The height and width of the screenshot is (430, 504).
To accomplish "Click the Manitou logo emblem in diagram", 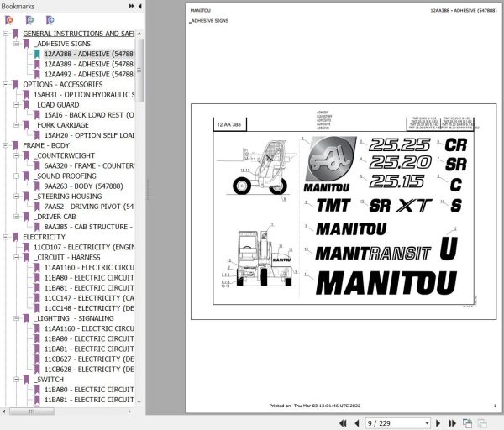I will tap(330, 159).
